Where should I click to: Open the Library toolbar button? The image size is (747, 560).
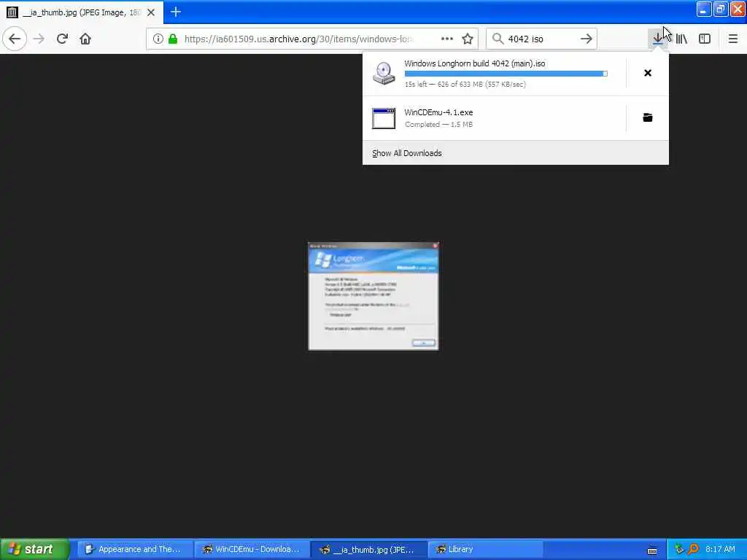(x=681, y=39)
